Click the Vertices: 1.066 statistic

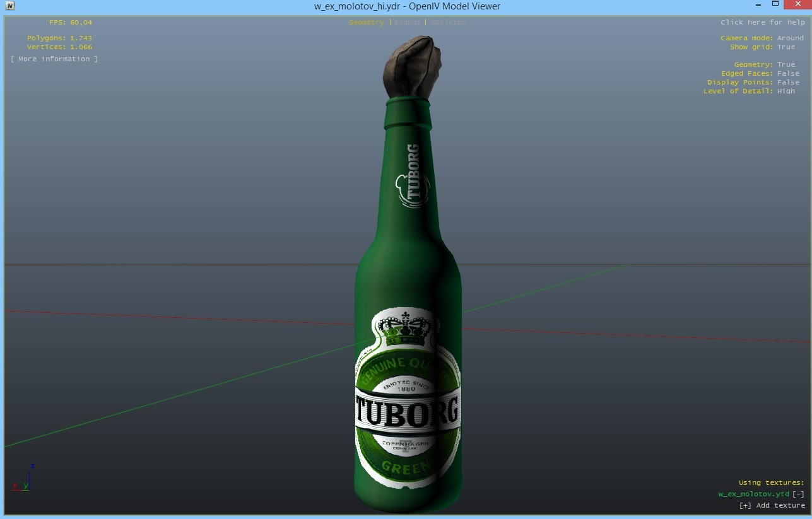59,47
